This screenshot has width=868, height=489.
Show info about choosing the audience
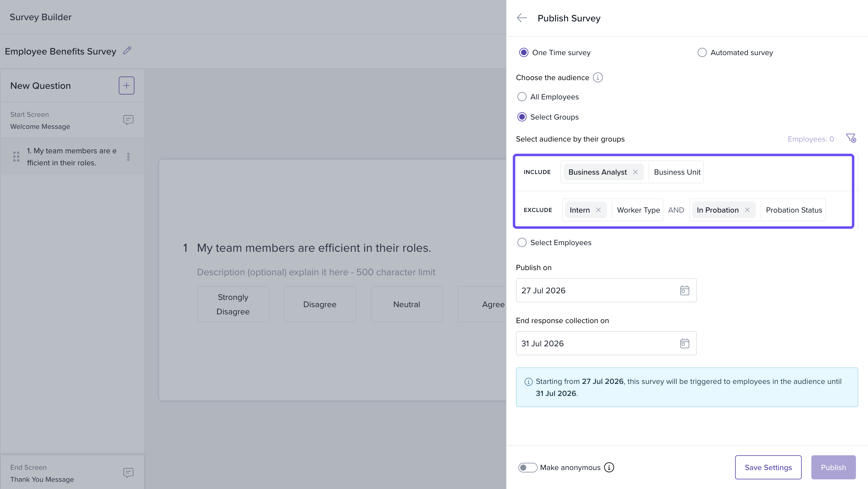click(598, 77)
